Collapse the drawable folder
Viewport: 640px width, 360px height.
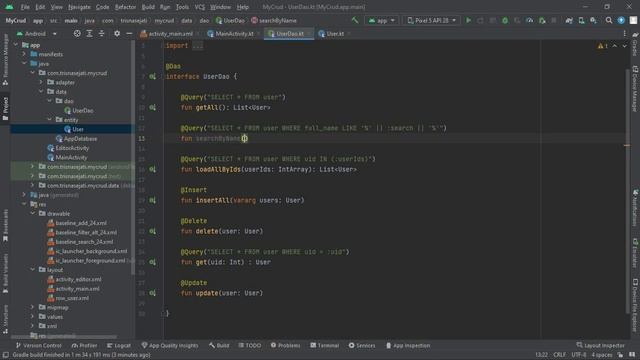[x=33, y=213]
